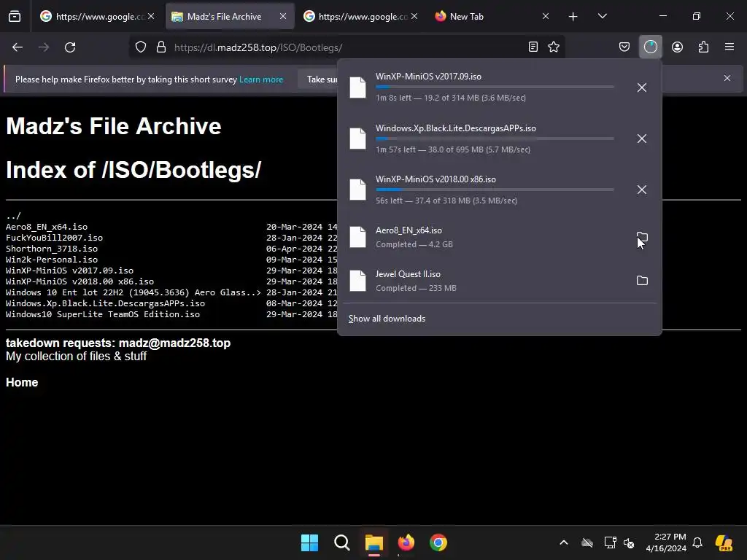The image size is (747, 560).
Task: Cancel WinXP-MiniOS v2017.09.iso download
Action: tap(642, 87)
